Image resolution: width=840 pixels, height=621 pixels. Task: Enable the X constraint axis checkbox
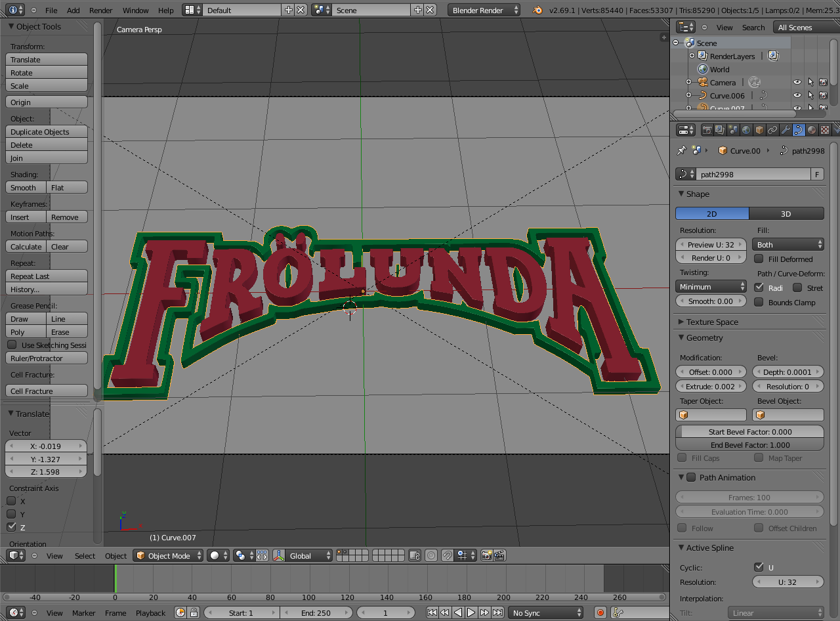click(11, 501)
